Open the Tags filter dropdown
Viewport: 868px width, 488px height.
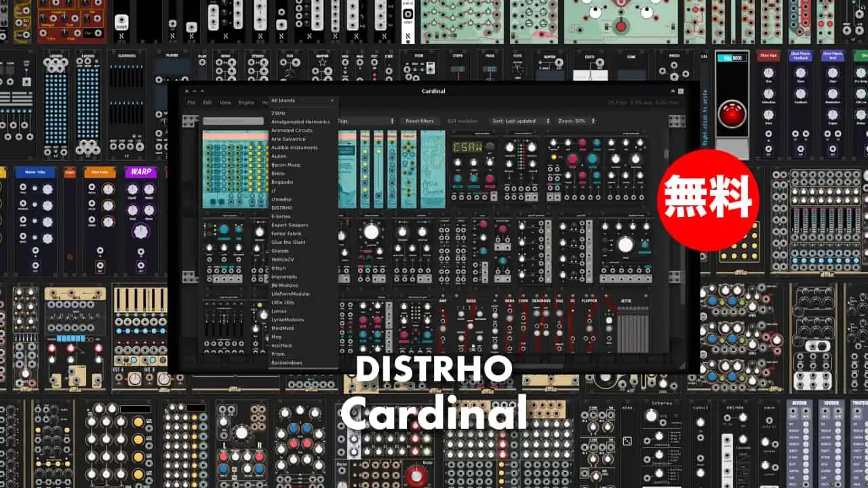(x=366, y=121)
